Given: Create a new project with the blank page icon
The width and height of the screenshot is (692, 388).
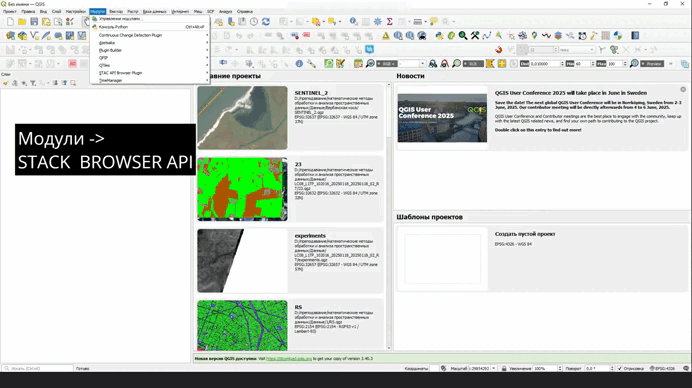Looking at the screenshot, I should click(10, 22).
